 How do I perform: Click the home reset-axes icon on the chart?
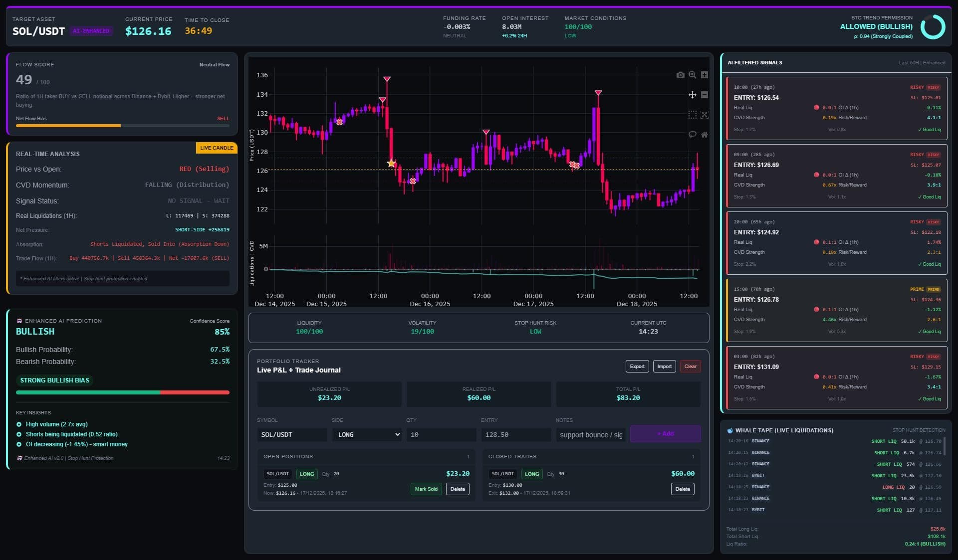tap(705, 134)
